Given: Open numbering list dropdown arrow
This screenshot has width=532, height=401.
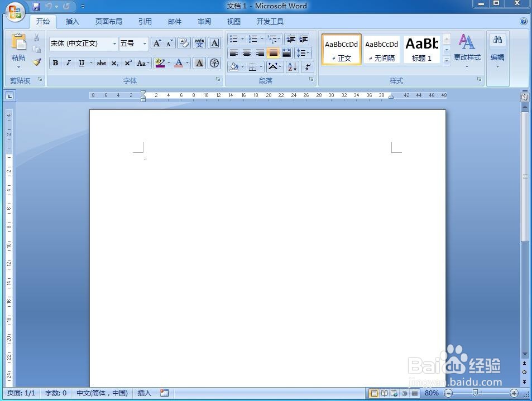Looking at the screenshot, I should point(262,38).
